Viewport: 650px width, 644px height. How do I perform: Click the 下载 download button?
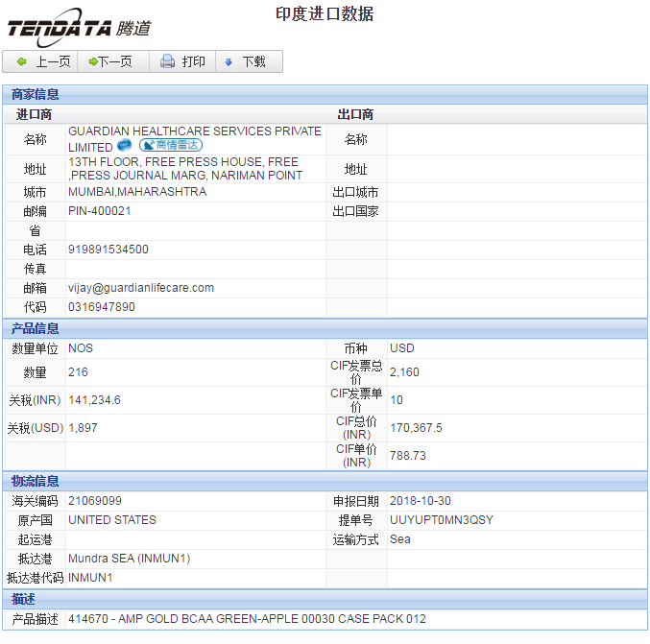249,61
